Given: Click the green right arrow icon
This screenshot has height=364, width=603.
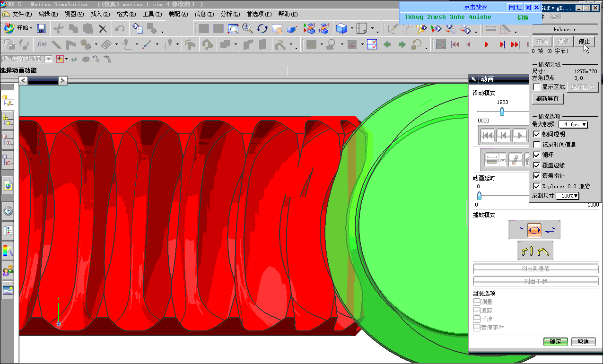Looking at the screenshot, I should [402, 45].
